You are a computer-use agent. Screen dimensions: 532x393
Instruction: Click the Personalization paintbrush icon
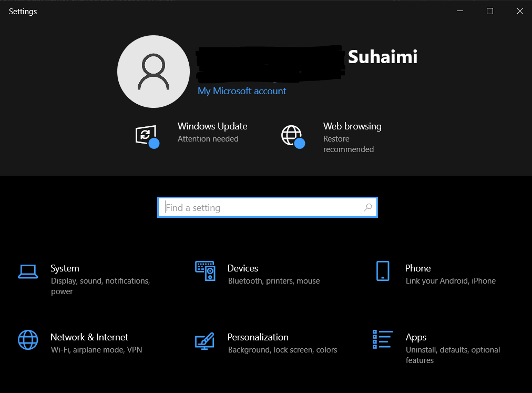[x=204, y=340]
